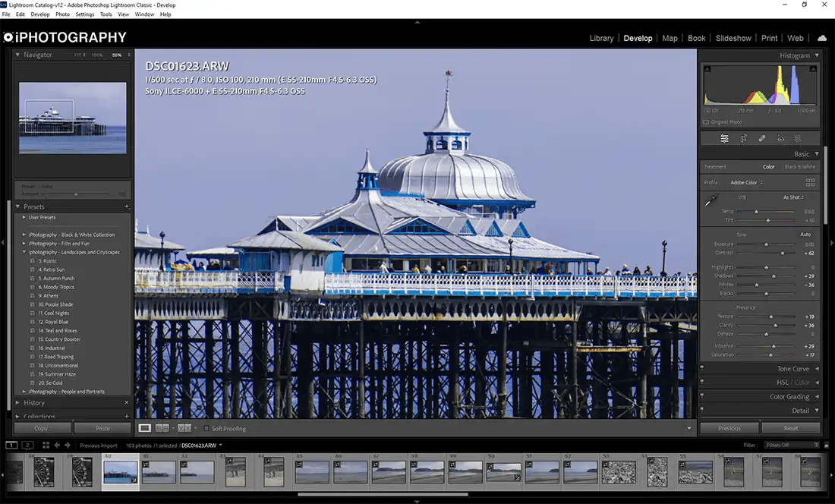Click the Reset button
835x504 pixels.
(x=791, y=427)
